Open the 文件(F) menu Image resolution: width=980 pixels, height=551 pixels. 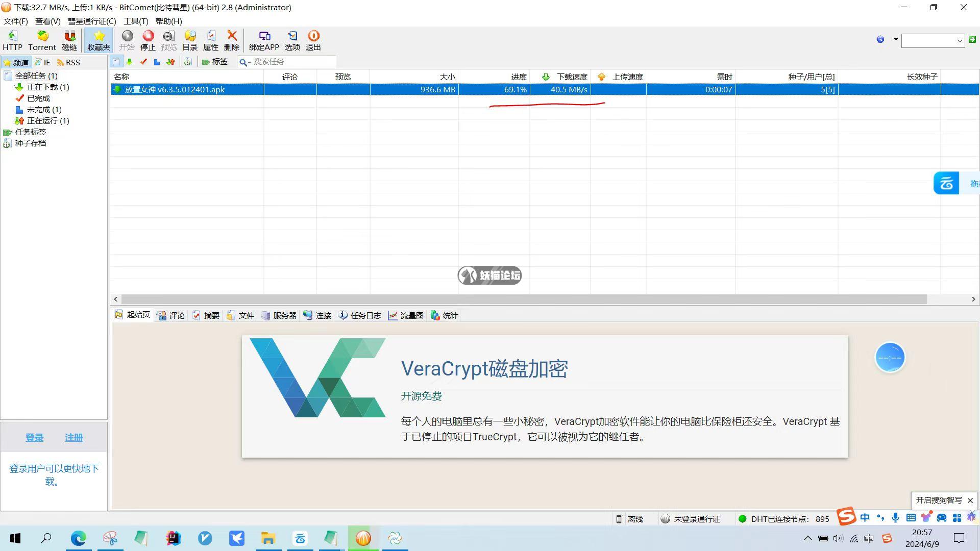[15, 21]
